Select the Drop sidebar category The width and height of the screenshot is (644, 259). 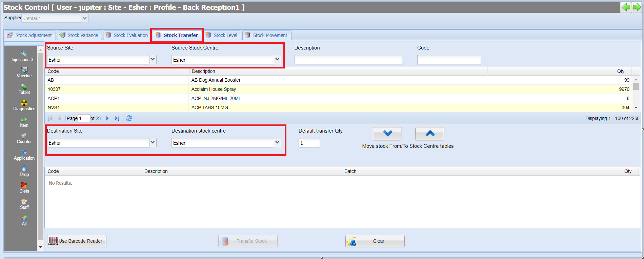24,171
